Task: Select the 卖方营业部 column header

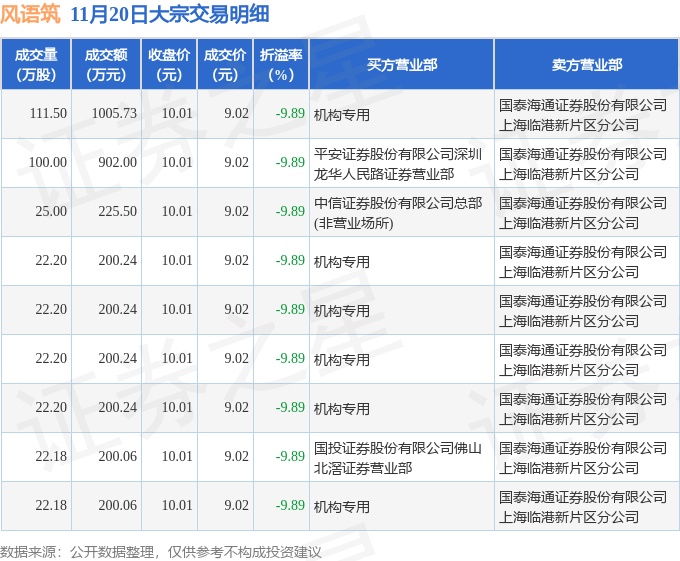Action: tap(587, 65)
